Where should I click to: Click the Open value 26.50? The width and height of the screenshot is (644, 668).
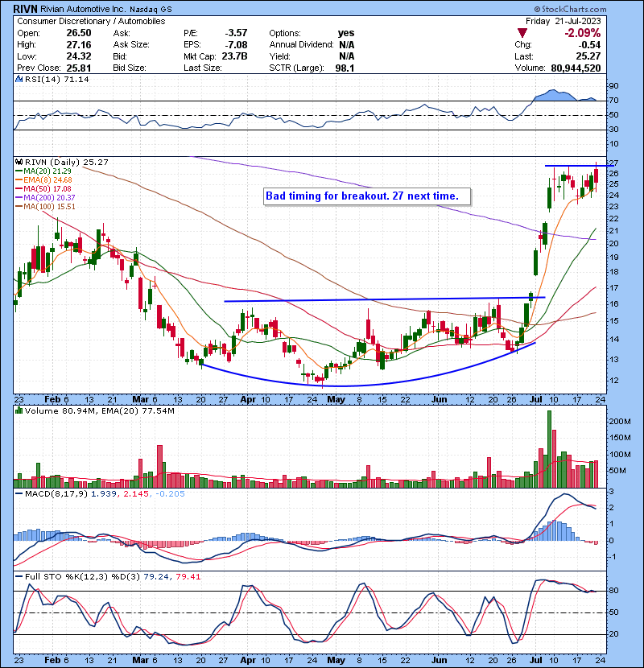(x=78, y=33)
